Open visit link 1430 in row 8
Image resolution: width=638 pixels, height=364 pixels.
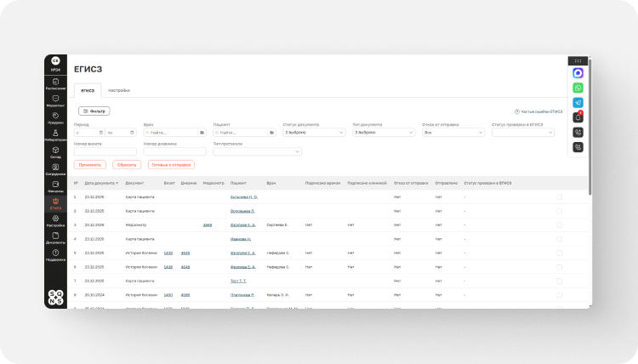point(168,295)
